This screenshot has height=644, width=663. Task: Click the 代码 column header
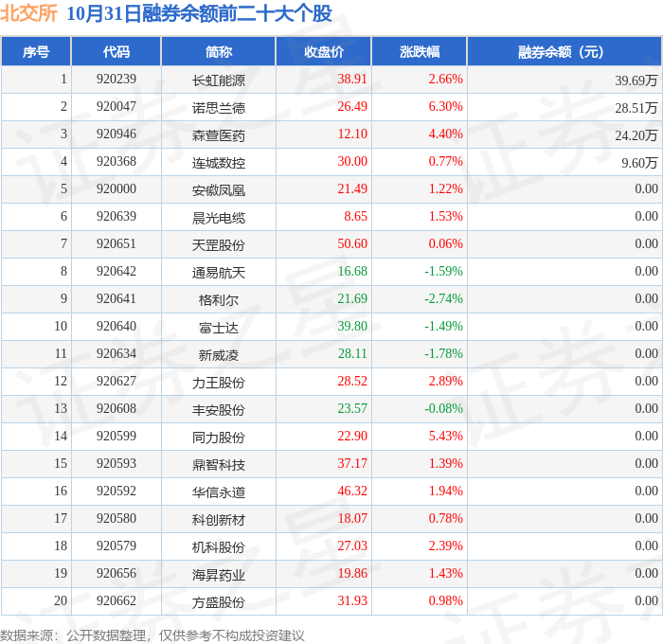tap(116, 51)
